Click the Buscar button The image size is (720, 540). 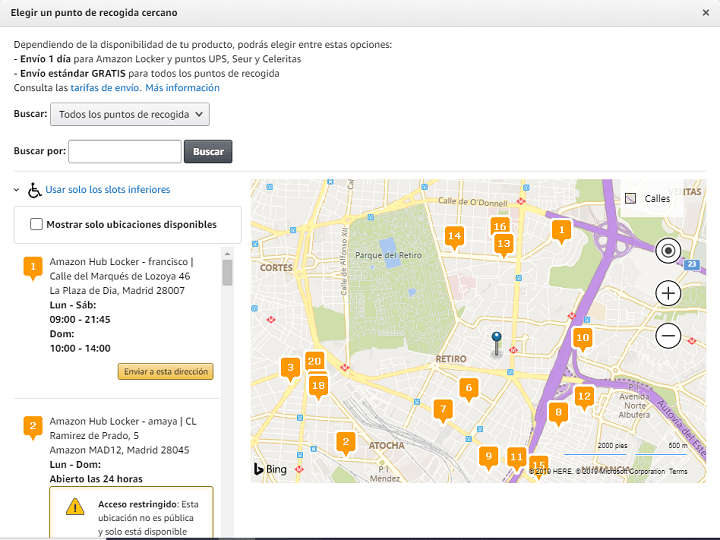click(x=208, y=152)
